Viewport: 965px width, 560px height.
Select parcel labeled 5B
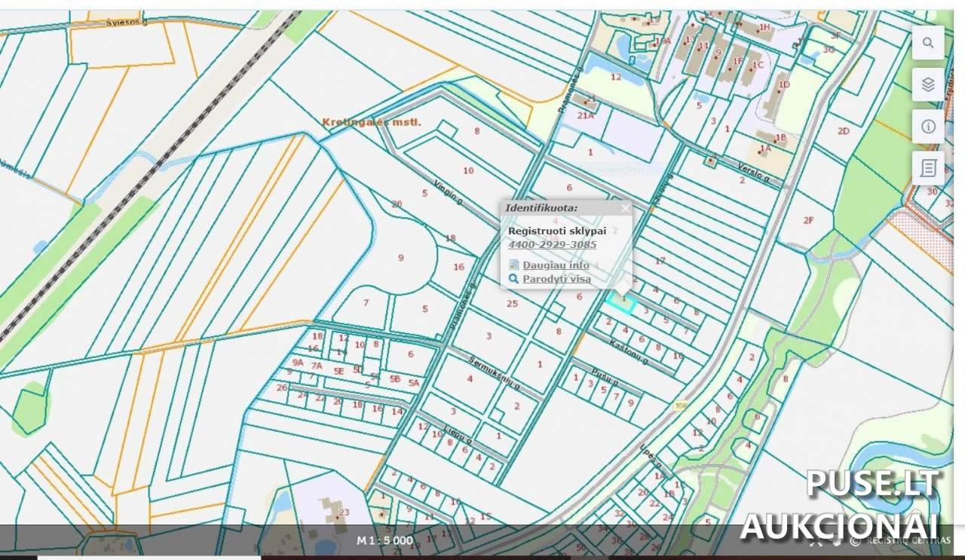pos(394,379)
